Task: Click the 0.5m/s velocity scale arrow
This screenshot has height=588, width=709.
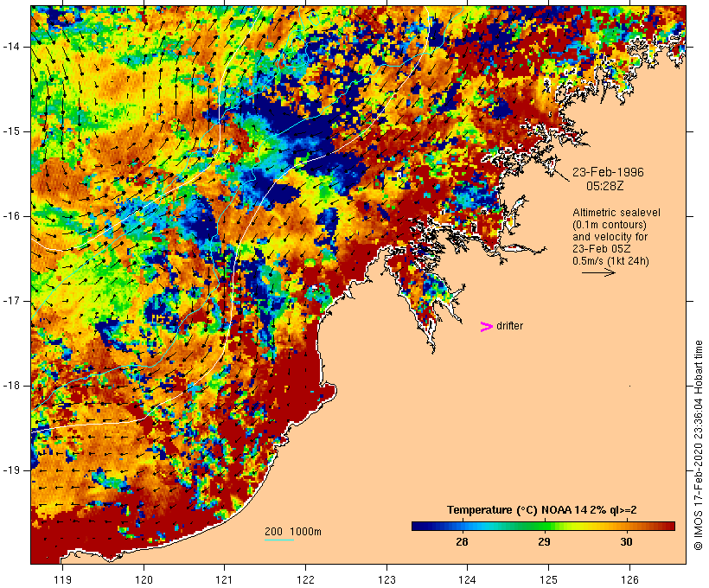Action: coord(598,272)
